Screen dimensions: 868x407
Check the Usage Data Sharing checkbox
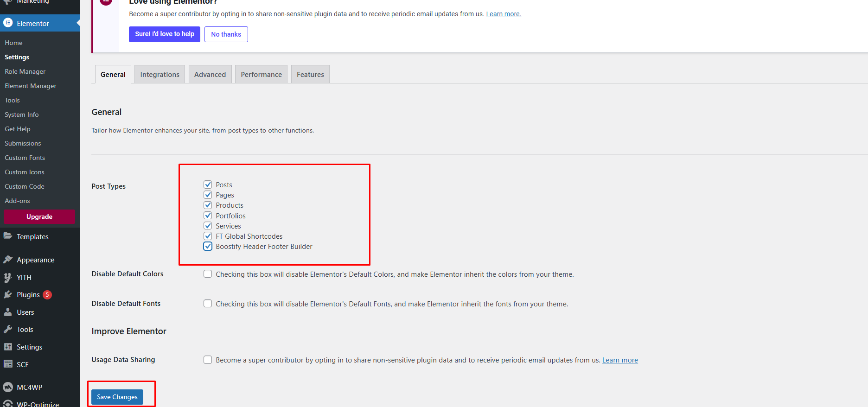coord(208,360)
